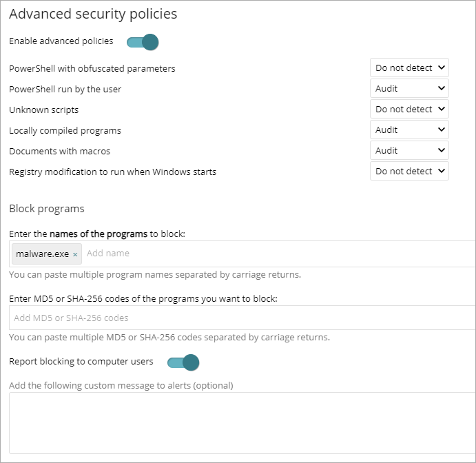Image resolution: width=476 pixels, height=463 pixels.
Task: Open Locally compiled programs dropdown
Action: 409,130
